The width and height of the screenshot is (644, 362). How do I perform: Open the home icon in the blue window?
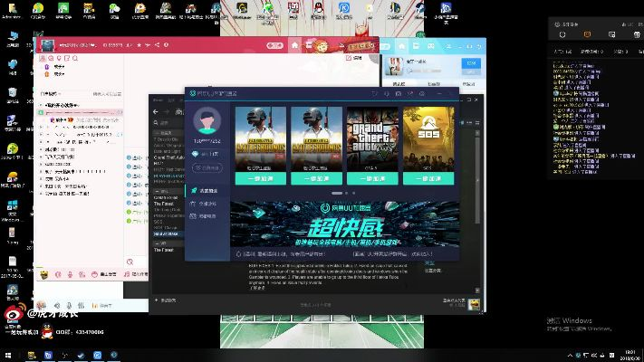tap(401, 46)
